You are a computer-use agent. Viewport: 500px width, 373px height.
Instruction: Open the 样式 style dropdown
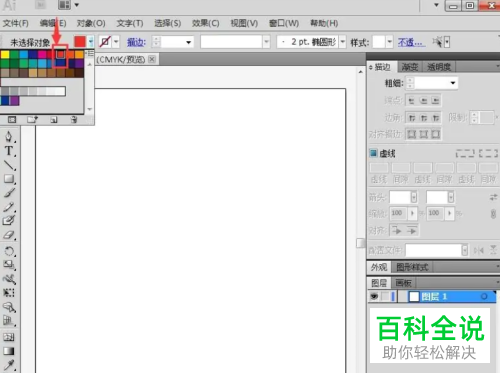coord(390,42)
